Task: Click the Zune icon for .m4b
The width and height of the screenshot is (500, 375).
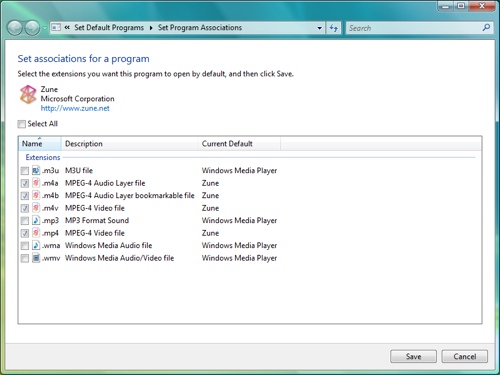Action: [x=36, y=195]
